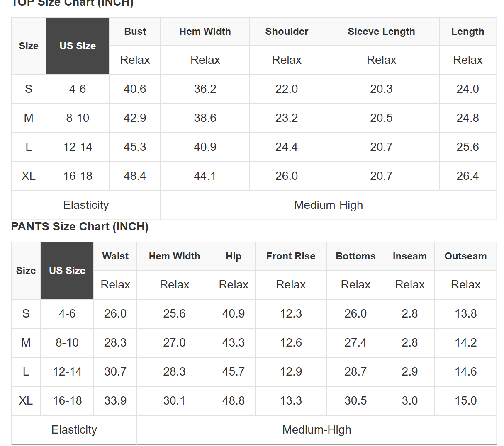Select the XL bust value 48.4
Viewport: 504px width, 446px height.
tap(135, 176)
